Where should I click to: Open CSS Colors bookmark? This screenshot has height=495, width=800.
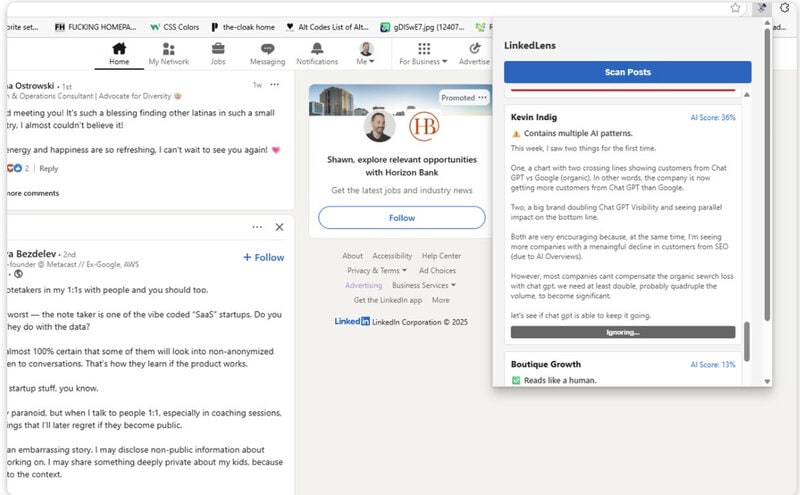pos(174,27)
